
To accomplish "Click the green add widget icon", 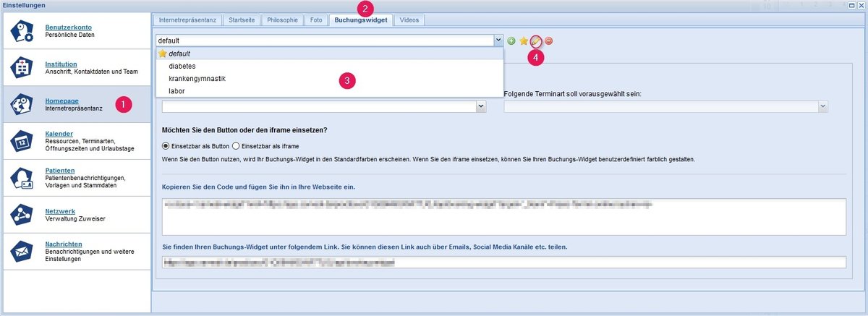I will 511,41.
